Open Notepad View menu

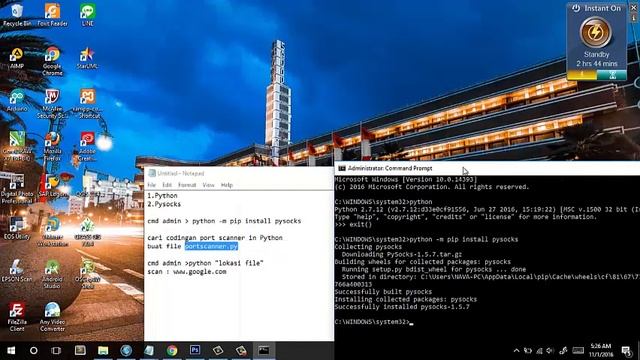(x=208, y=185)
